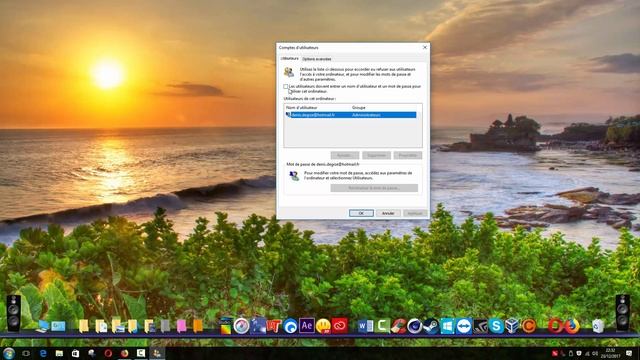Launch VirtualBox from the dock

pyautogui.click(x=512, y=326)
